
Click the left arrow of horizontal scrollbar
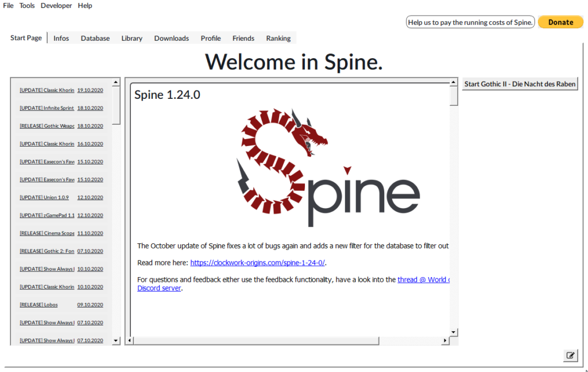(x=129, y=340)
